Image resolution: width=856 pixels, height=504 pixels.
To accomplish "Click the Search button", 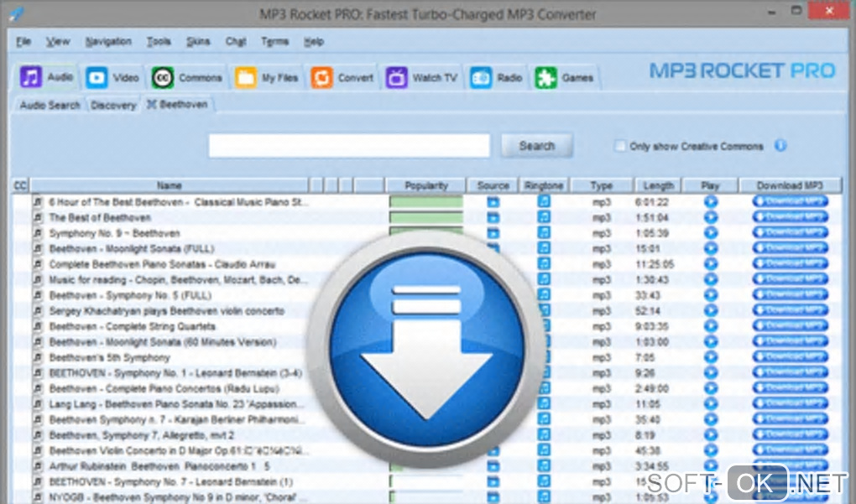I will (x=536, y=146).
